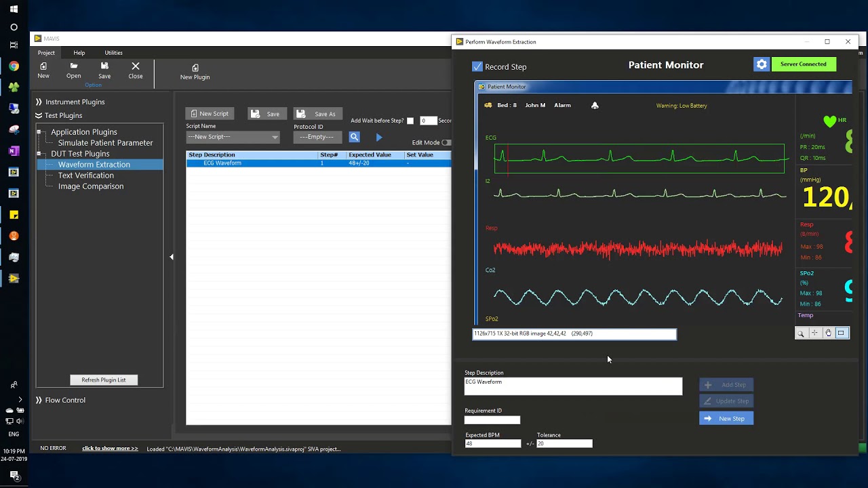Open the Project menu tab
Screen dimensions: 868x488
46,53
